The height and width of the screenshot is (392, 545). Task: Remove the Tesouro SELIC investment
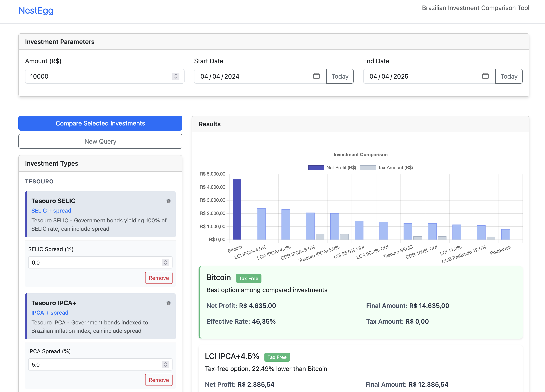click(159, 278)
